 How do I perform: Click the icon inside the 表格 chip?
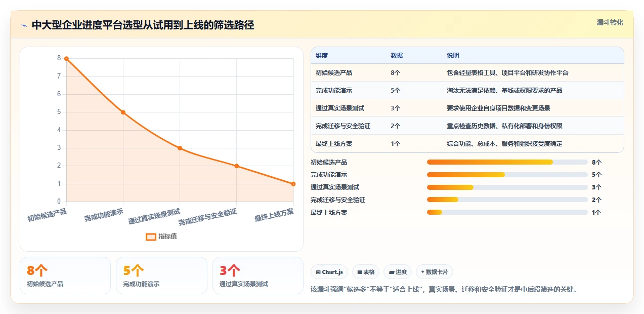pyautogui.click(x=359, y=272)
